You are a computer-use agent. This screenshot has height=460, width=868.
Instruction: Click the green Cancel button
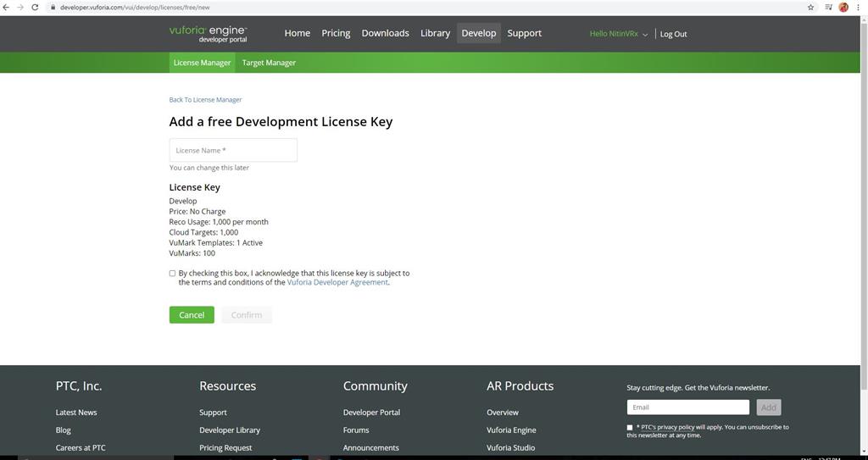pos(192,315)
